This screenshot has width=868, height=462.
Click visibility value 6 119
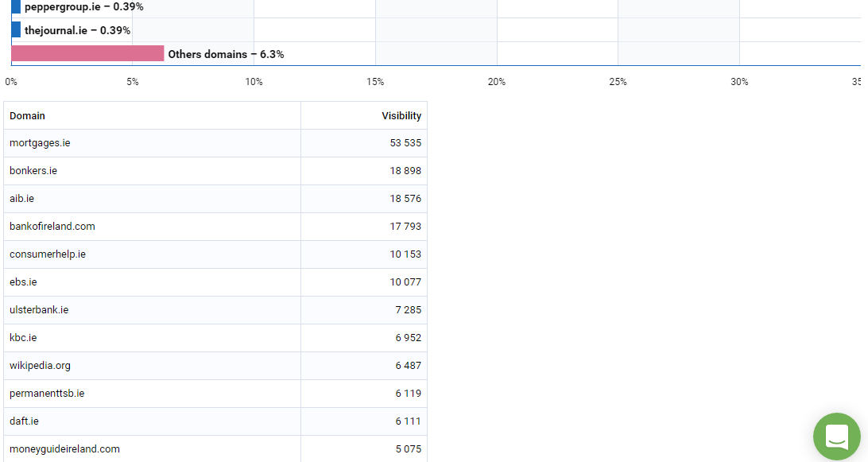[x=408, y=394]
